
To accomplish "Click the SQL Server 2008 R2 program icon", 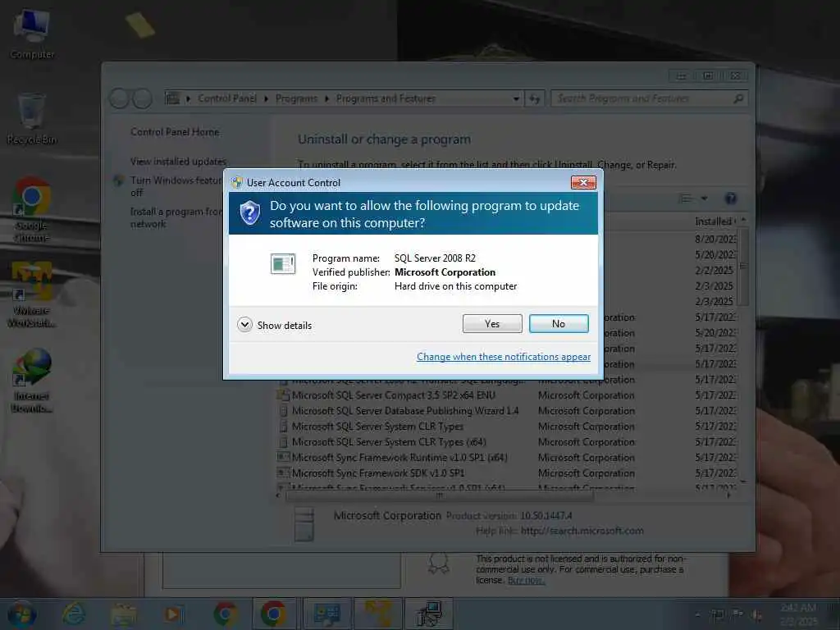I will pos(283,263).
